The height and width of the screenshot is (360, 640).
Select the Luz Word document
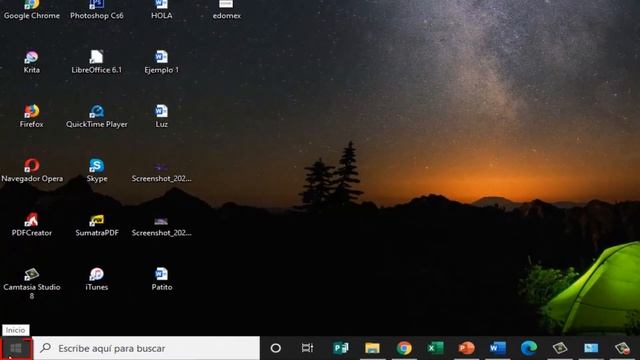click(162, 117)
